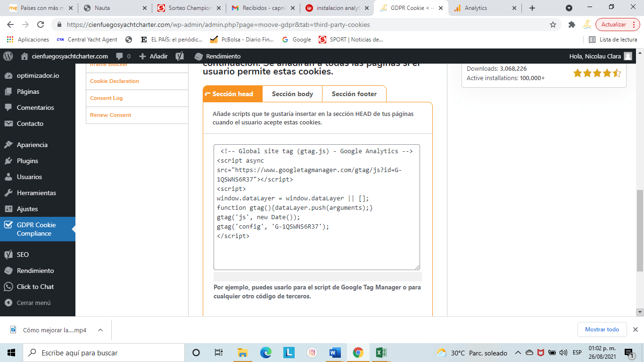
Task: Click Añadir new content in admin bar
Action: point(154,56)
